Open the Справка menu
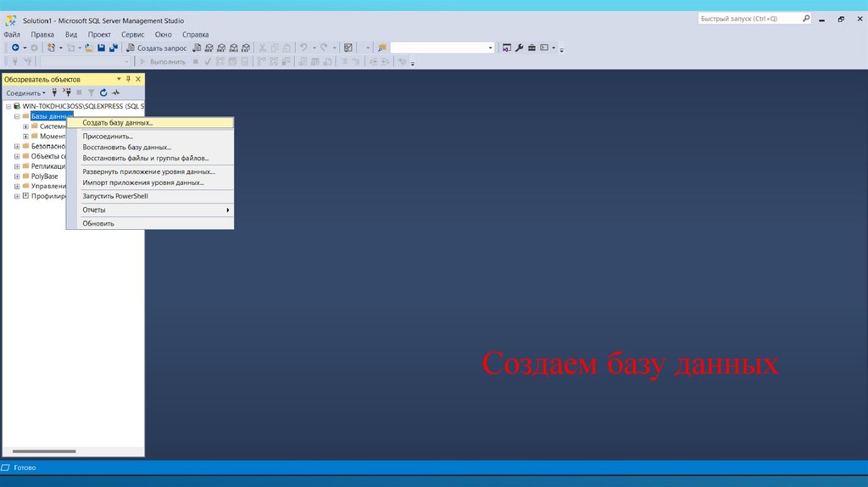Screen dimensions: 868x487 [196, 34]
